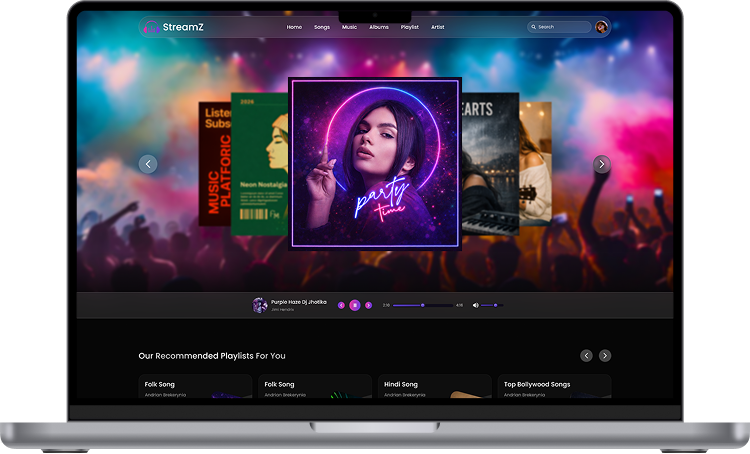This screenshot has width=750, height=454.
Task: Select the Playlist menu item
Action: point(409,27)
